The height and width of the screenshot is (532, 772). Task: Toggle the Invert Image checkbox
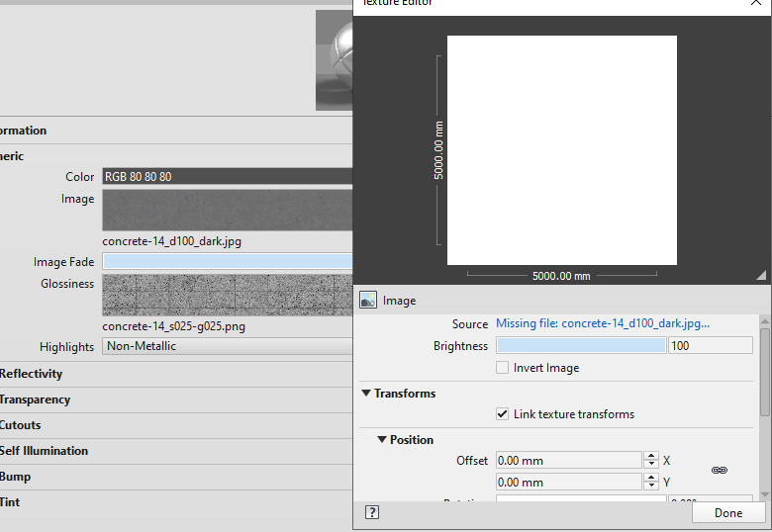[502, 367]
